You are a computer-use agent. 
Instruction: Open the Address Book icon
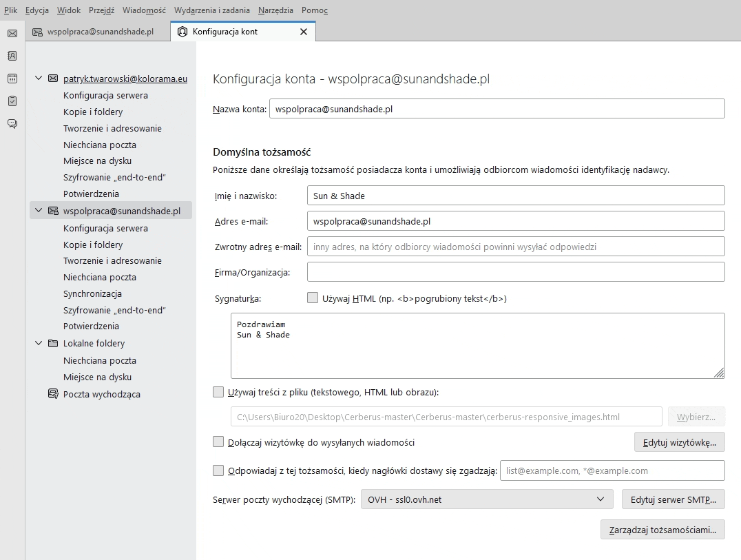point(12,56)
